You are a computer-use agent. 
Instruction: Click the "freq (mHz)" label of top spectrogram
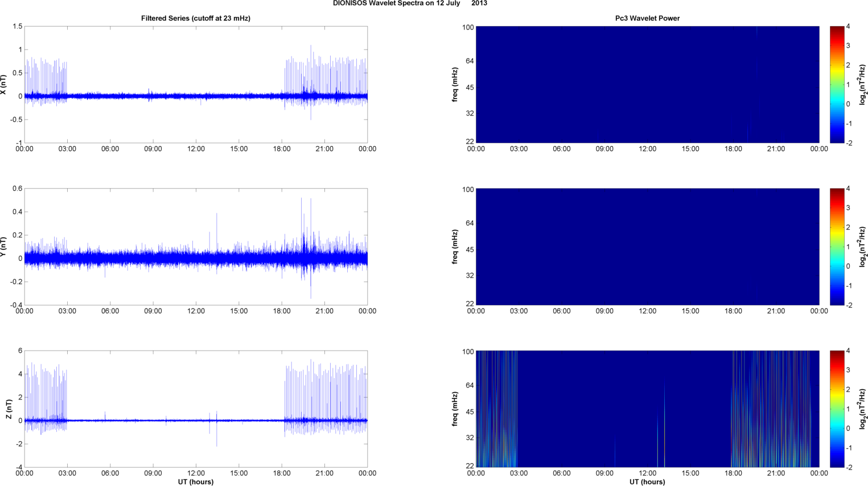[x=455, y=85]
